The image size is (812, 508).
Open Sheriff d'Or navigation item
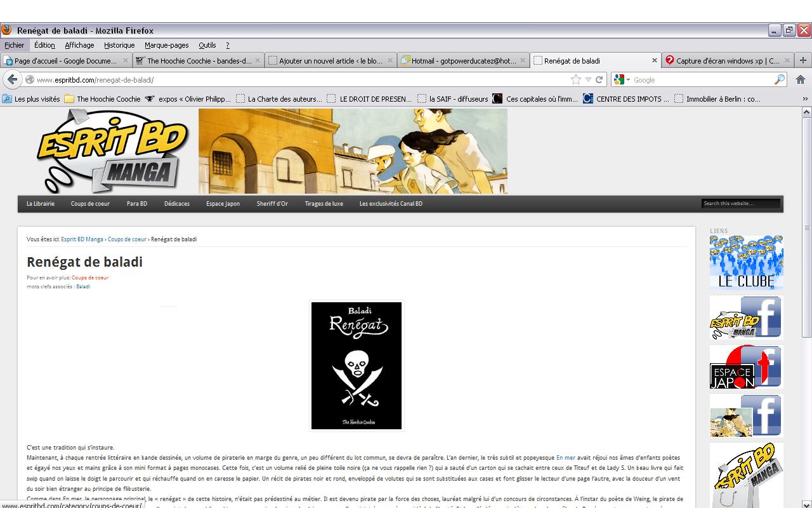[x=272, y=204]
